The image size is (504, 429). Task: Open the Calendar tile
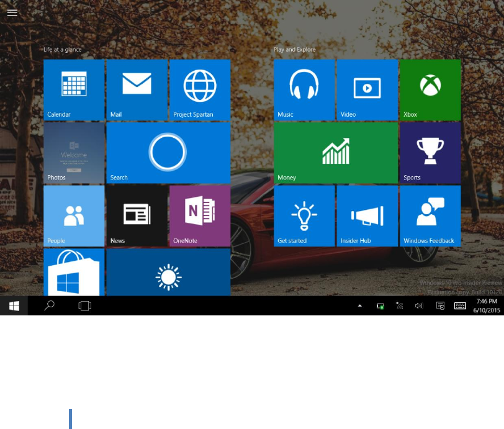(74, 90)
